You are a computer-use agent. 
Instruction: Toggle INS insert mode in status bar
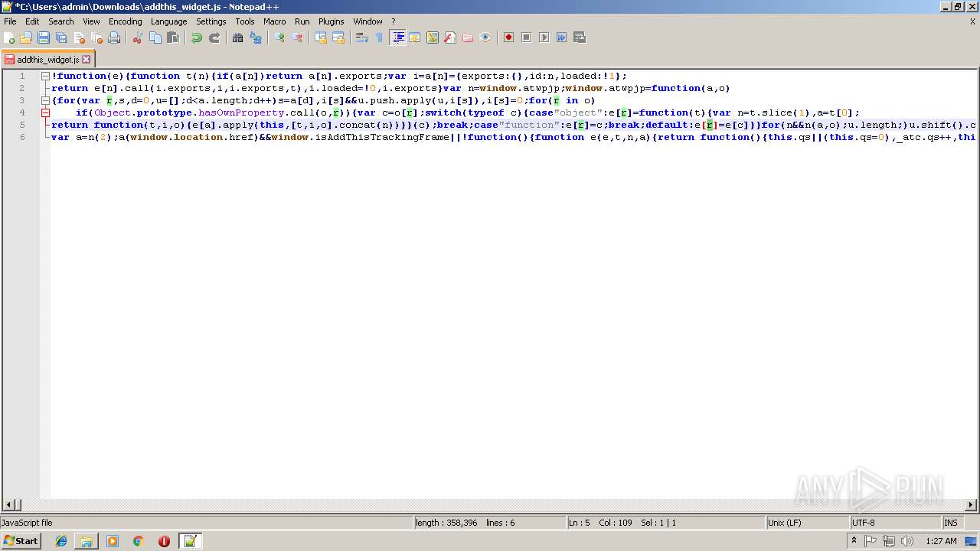(x=950, y=523)
